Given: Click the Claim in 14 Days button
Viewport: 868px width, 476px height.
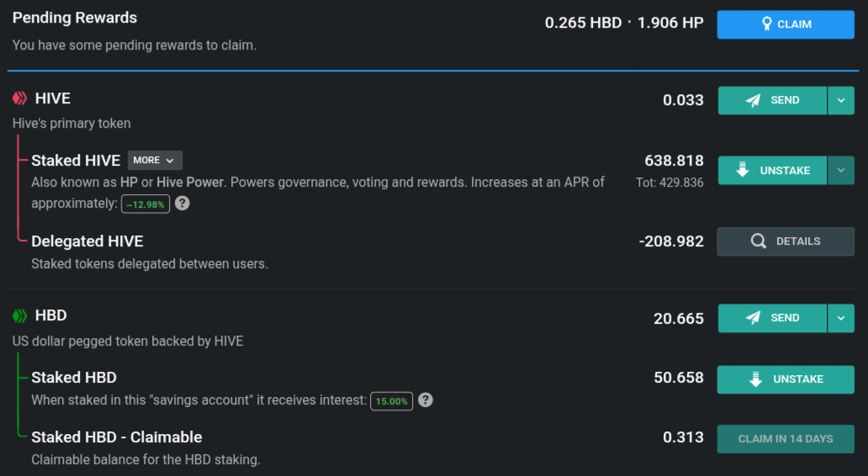Looking at the screenshot, I should pos(786,439).
